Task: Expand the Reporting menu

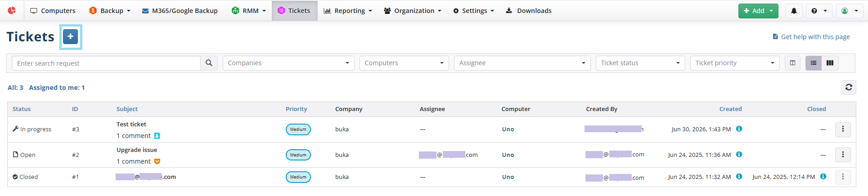Action: (x=348, y=11)
